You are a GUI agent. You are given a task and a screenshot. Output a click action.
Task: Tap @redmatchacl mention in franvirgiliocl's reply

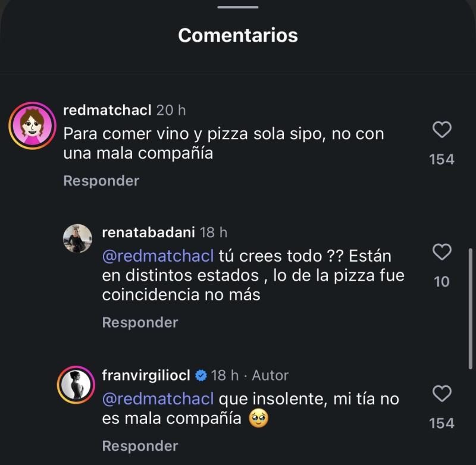coord(158,398)
